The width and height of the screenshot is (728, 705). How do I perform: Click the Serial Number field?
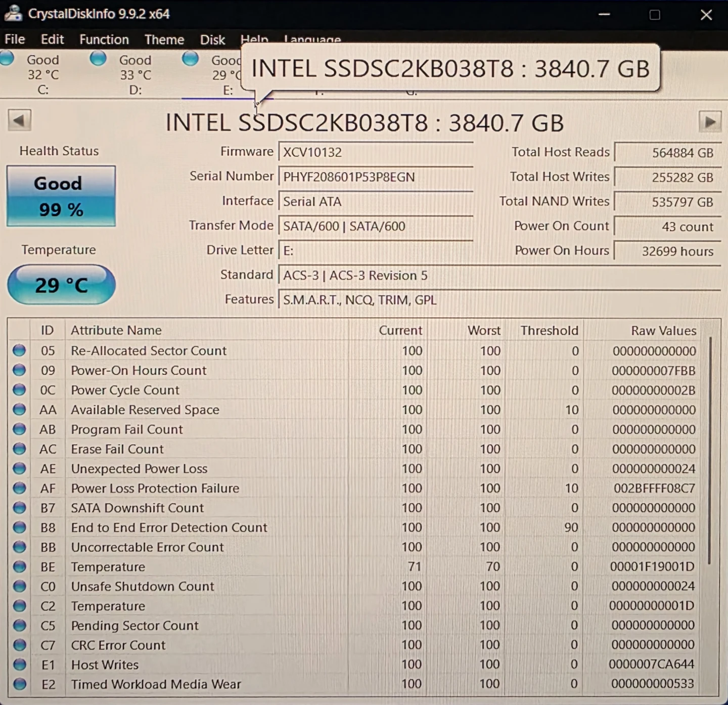(376, 177)
